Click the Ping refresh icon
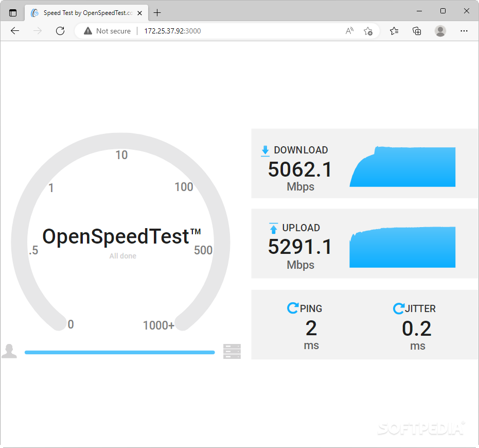Screen dimensions: 479x448 (293, 308)
